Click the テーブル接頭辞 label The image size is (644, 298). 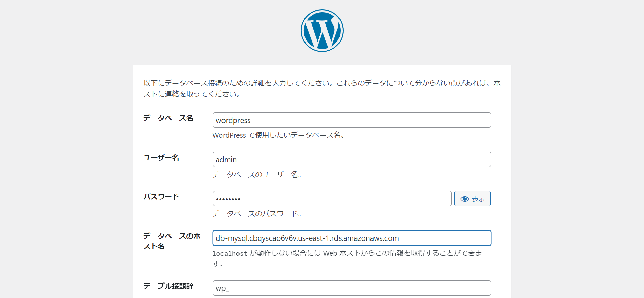(x=168, y=286)
